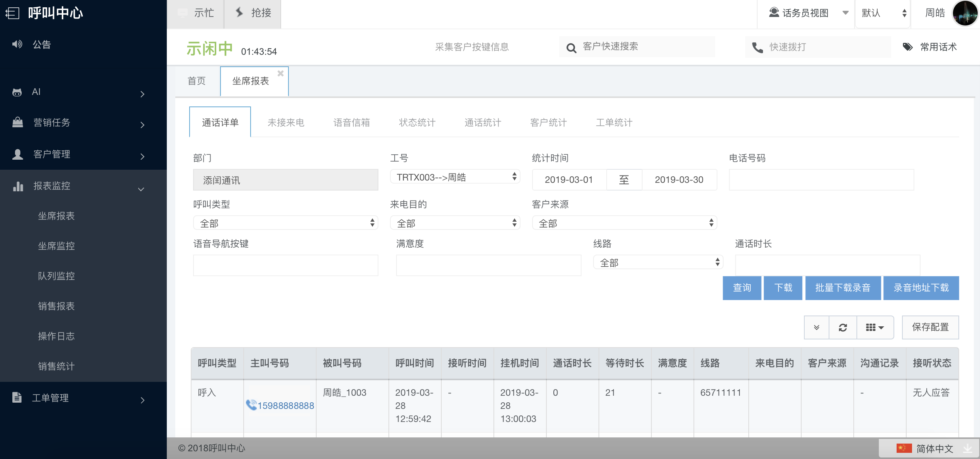Click the double-chevron toggle icon above table

tap(816, 327)
